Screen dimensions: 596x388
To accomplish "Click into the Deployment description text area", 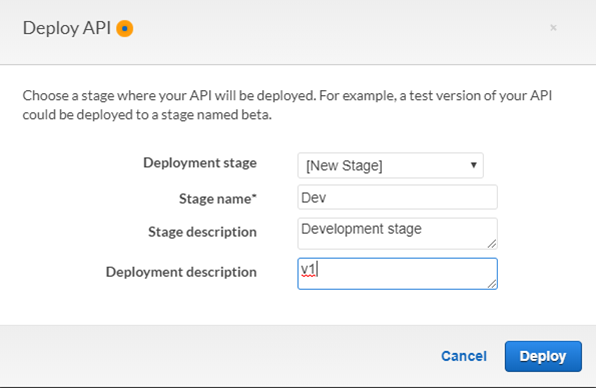I will point(397,274).
